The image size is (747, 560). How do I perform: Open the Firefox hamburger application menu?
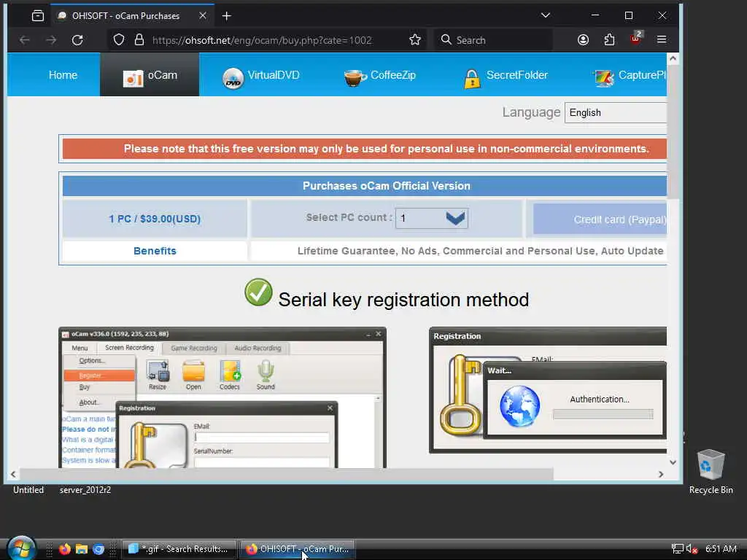[662, 40]
